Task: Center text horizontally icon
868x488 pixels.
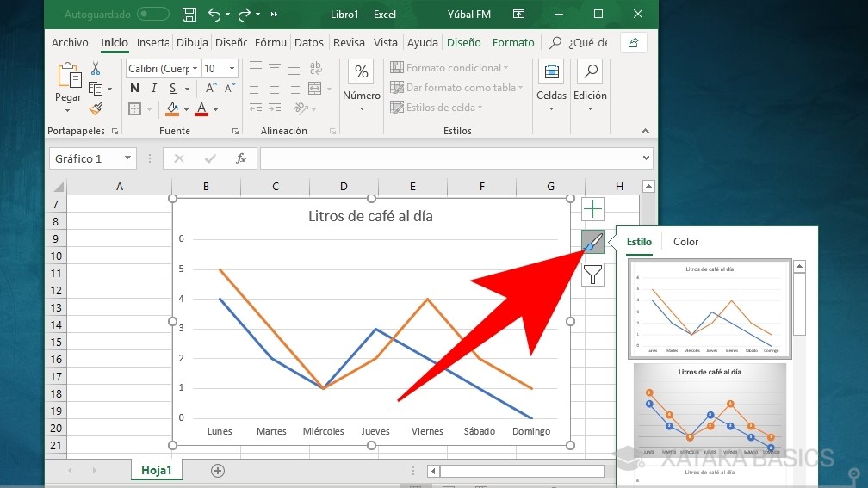Action: click(x=275, y=88)
